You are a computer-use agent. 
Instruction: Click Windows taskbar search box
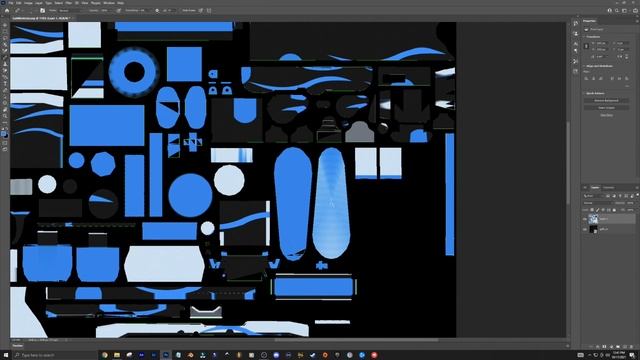tap(55, 355)
